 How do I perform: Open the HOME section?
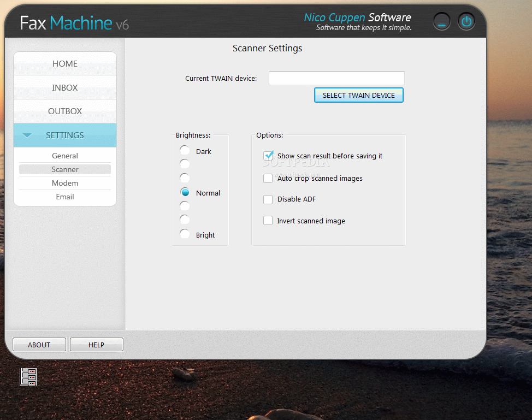65,63
